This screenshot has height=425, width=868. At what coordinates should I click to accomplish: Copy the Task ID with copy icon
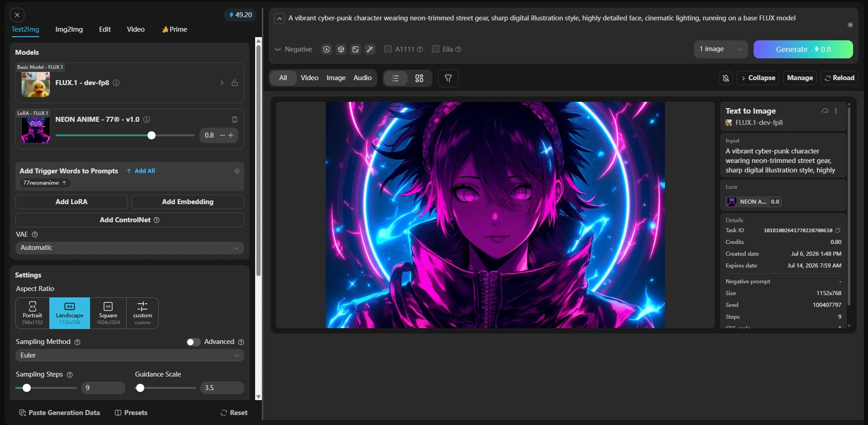click(x=838, y=230)
